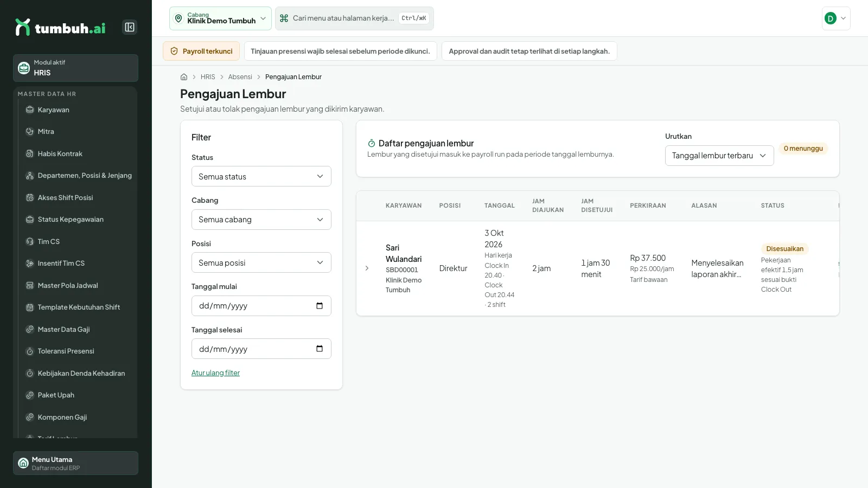This screenshot has height=488, width=868.
Task: Click the Paket Upah icon
Action: tap(30, 395)
